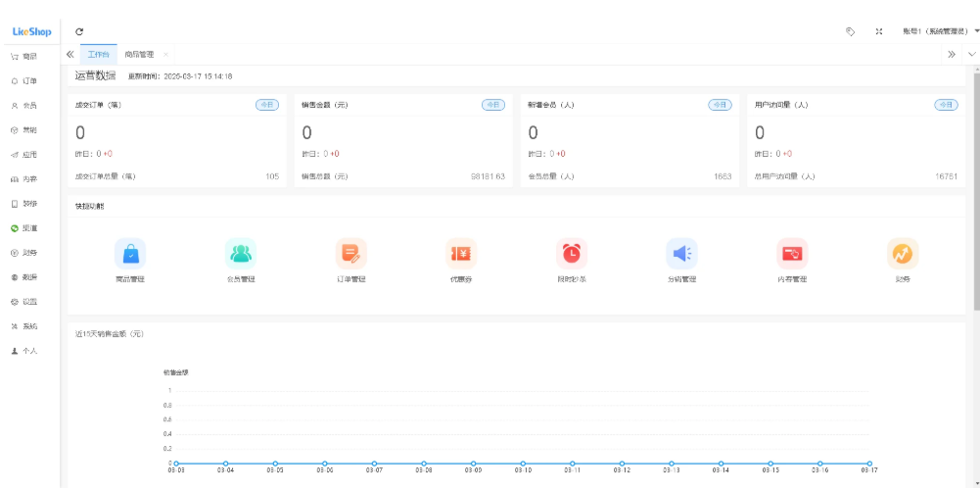Click the chart data point at 03-17
This screenshot has width=980, height=490.
[x=869, y=464]
